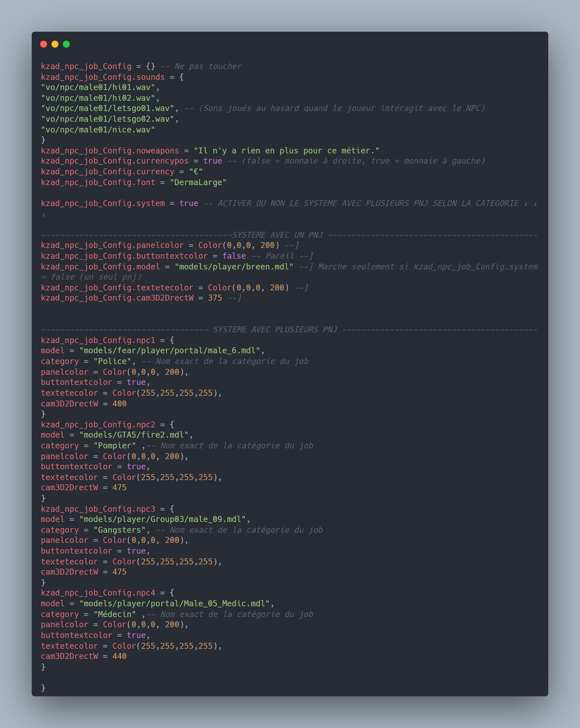
Task: Select string "vo/npc/male01/nice.wav"
Action: pyautogui.click(x=98, y=130)
